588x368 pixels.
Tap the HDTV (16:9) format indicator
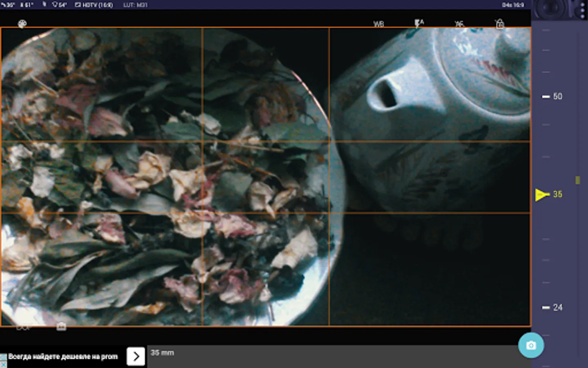click(94, 5)
